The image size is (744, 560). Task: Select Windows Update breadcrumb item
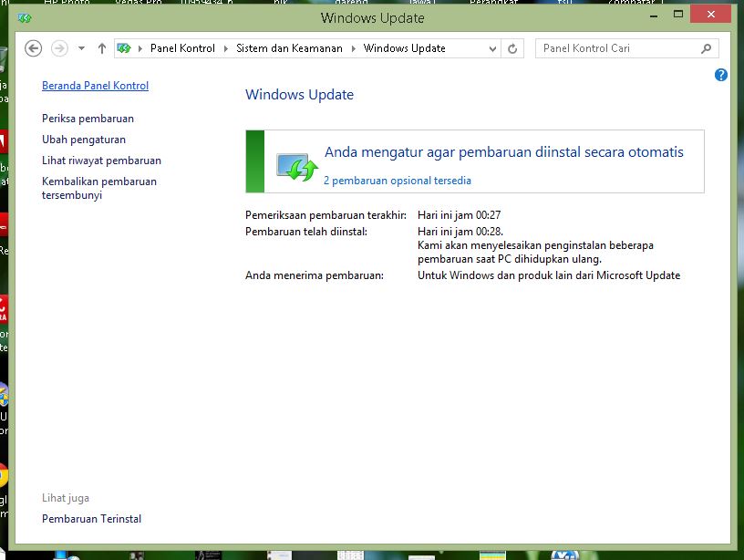[404, 48]
